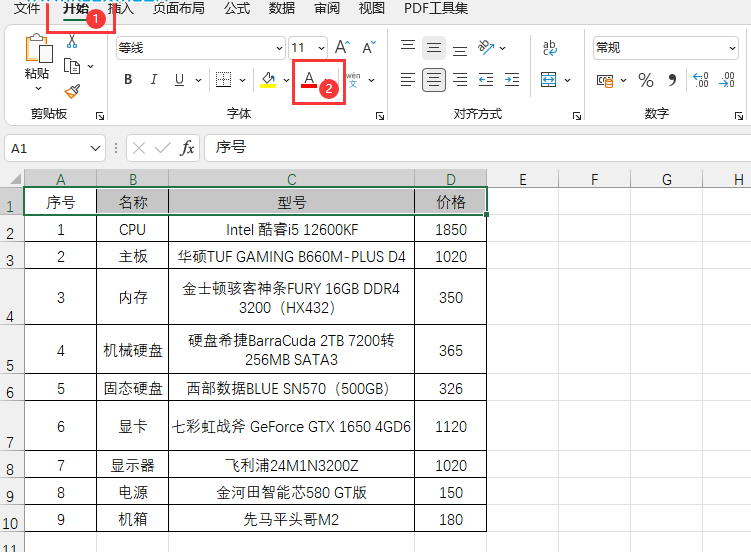This screenshot has width=751, height=552.
Task: Click the accounting number format icon
Action: (605, 81)
